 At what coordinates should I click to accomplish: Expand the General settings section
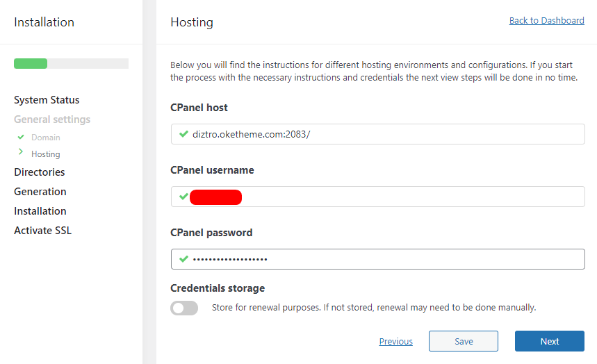(52, 119)
